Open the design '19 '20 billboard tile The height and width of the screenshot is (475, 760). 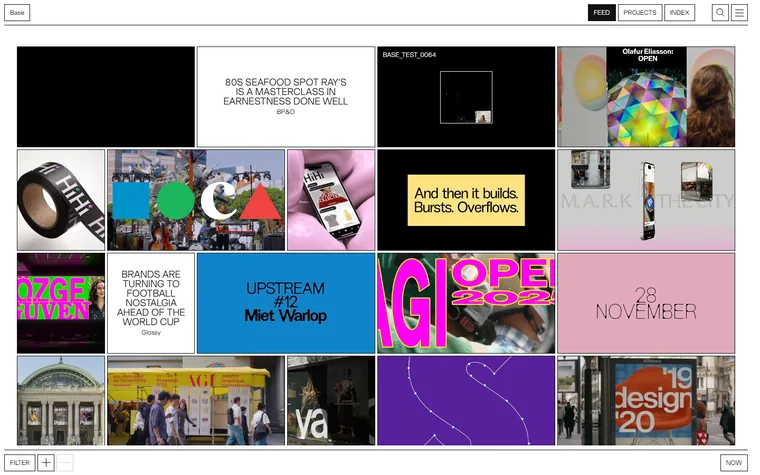tap(646, 400)
